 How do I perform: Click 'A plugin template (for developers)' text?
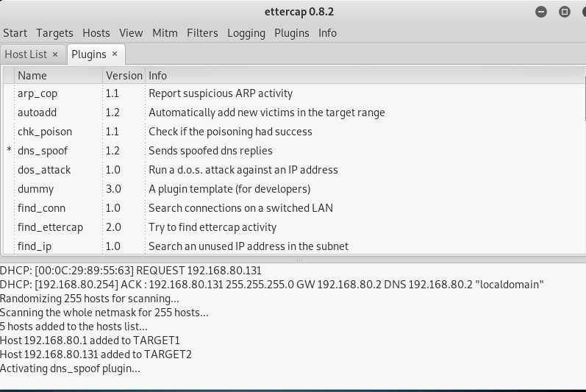point(229,189)
